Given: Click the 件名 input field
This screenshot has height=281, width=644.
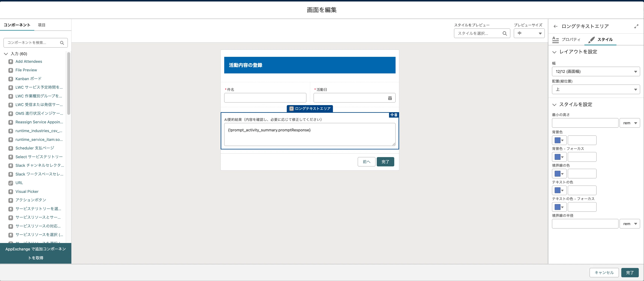Looking at the screenshot, I should pos(265,98).
